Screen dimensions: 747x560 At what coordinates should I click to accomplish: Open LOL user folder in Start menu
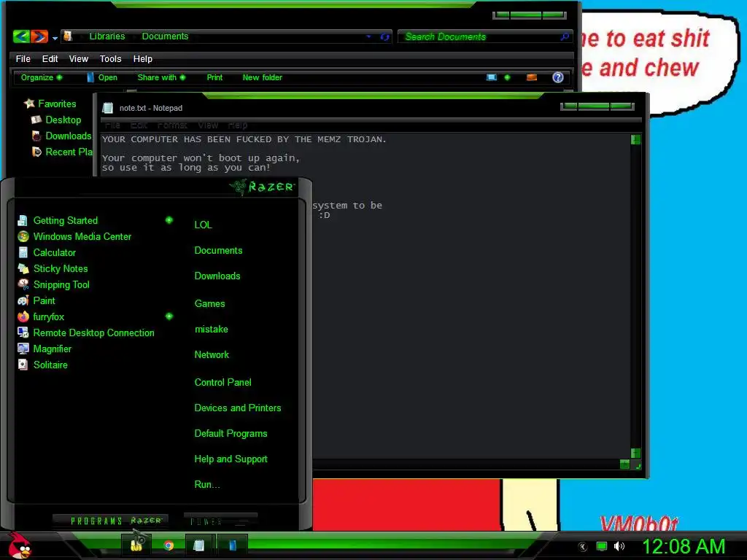[x=203, y=225]
